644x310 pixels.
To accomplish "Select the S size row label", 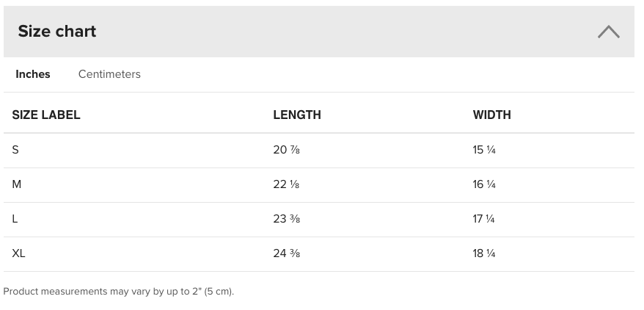I will pyautogui.click(x=15, y=150).
